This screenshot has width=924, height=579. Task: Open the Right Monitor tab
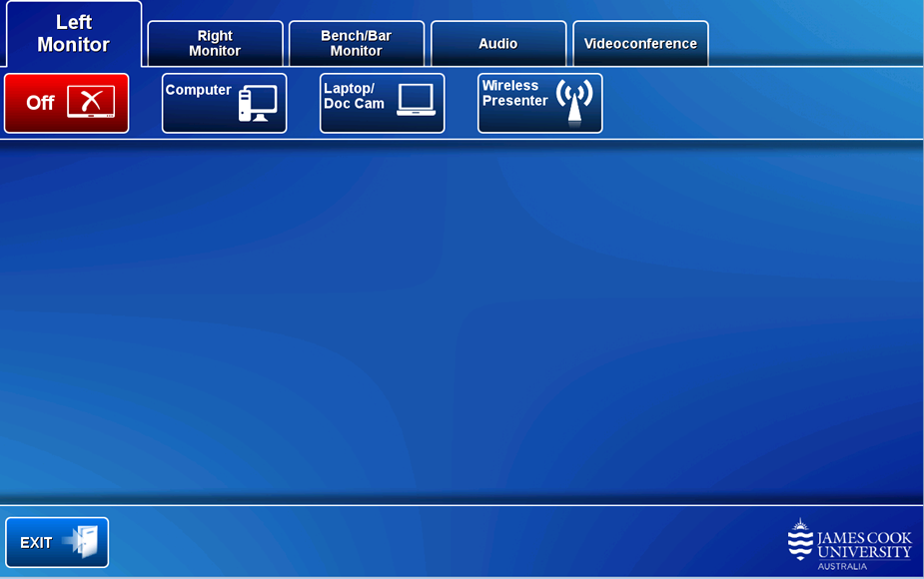point(215,44)
